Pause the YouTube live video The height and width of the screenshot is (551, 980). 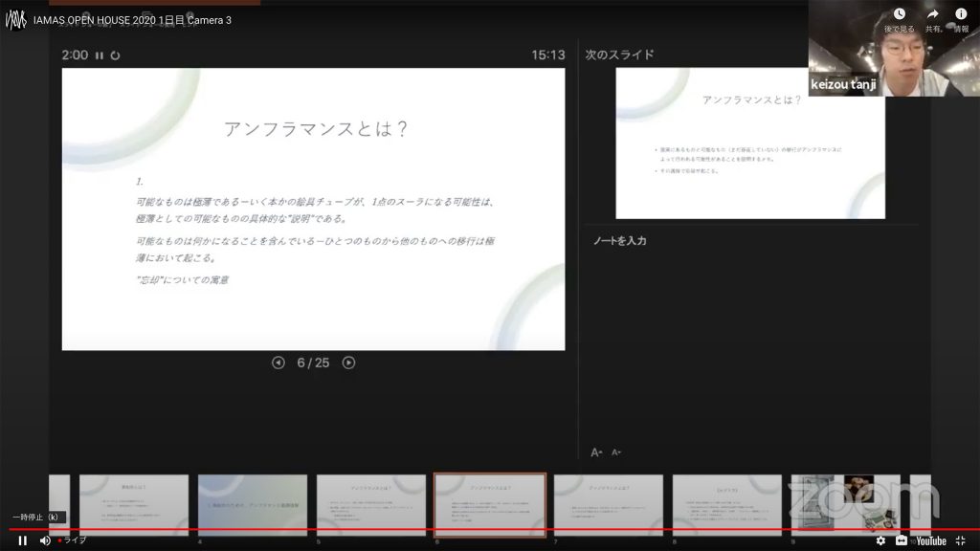click(23, 540)
